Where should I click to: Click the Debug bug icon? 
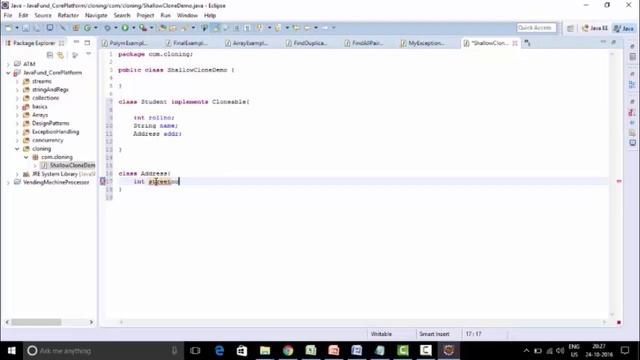pyautogui.click(x=107, y=28)
